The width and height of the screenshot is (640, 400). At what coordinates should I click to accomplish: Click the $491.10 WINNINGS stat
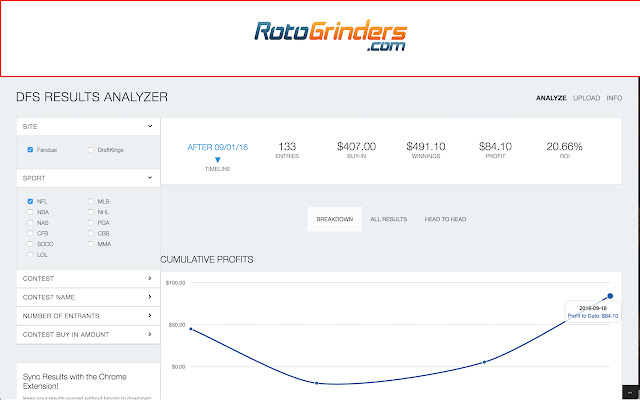(x=426, y=150)
